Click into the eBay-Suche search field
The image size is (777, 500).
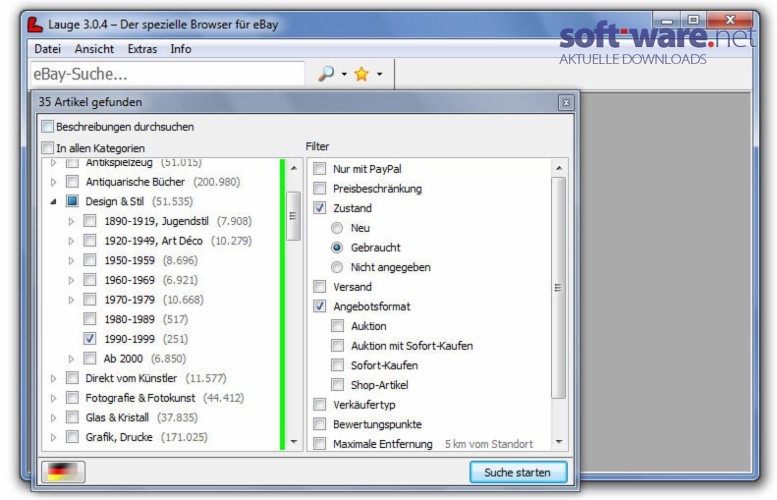point(167,74)
